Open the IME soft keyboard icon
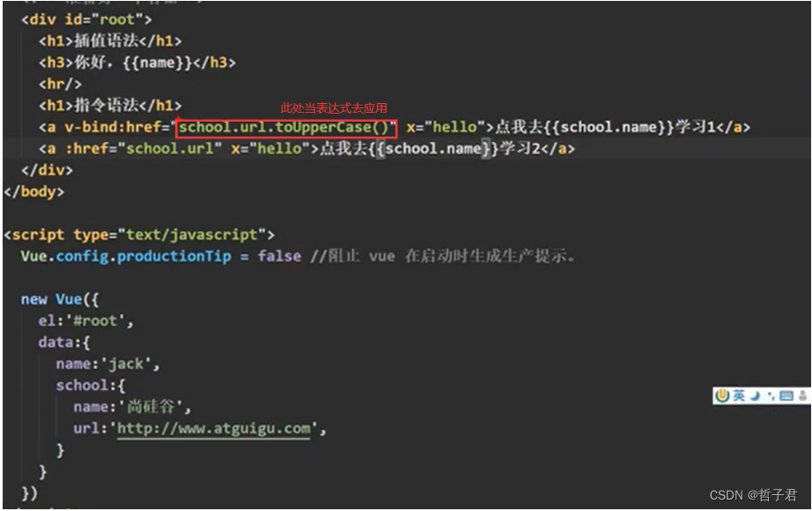This screenshot has width=812, height=511. click(786, 396)
